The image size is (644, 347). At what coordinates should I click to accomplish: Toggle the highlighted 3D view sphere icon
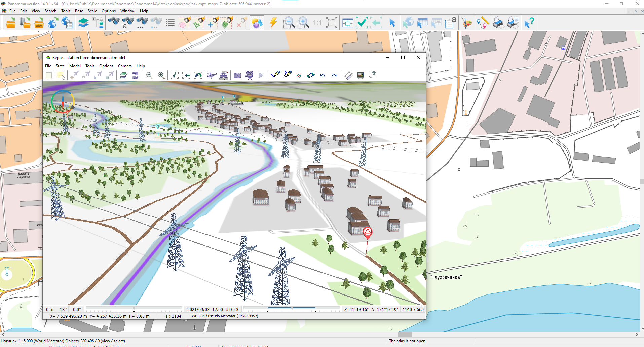pos(257,23)
